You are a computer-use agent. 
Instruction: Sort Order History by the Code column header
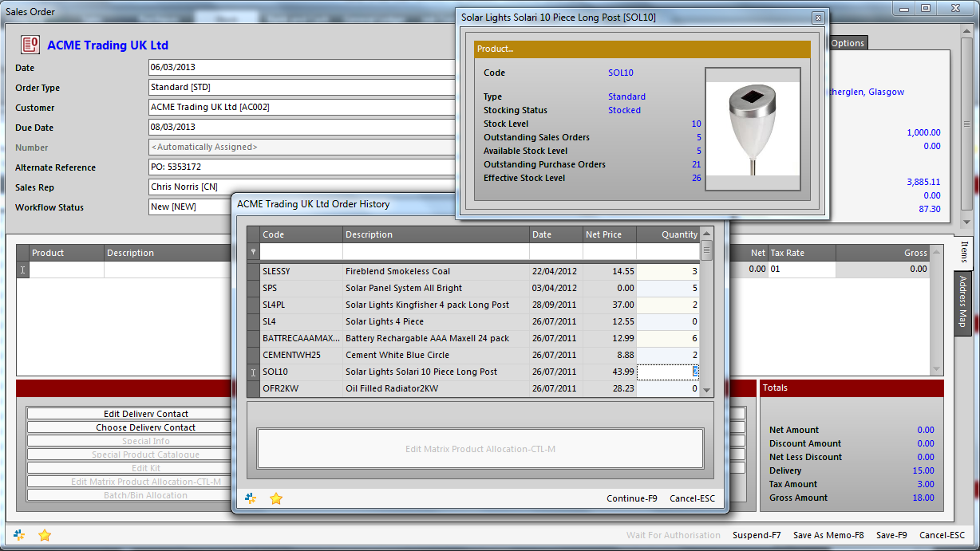(301, 234)
